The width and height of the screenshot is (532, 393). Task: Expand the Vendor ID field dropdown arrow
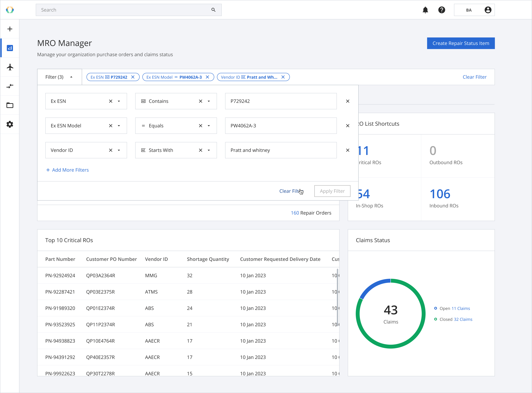tap(119, 150)
